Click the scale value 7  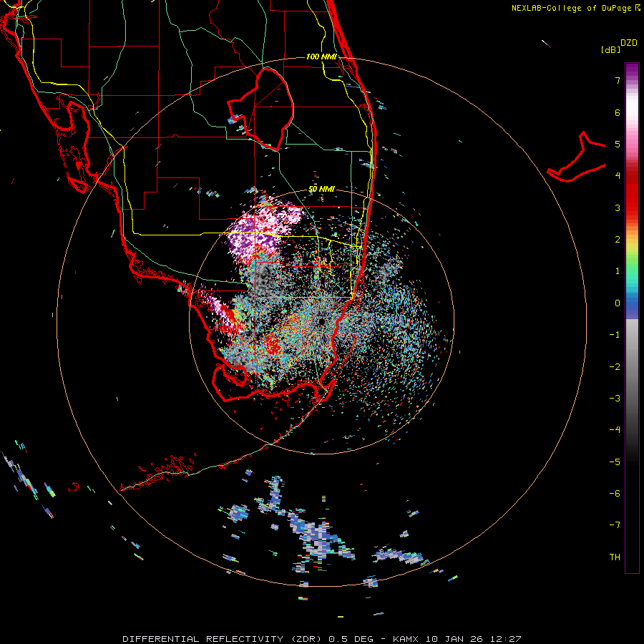click(618, 80)
